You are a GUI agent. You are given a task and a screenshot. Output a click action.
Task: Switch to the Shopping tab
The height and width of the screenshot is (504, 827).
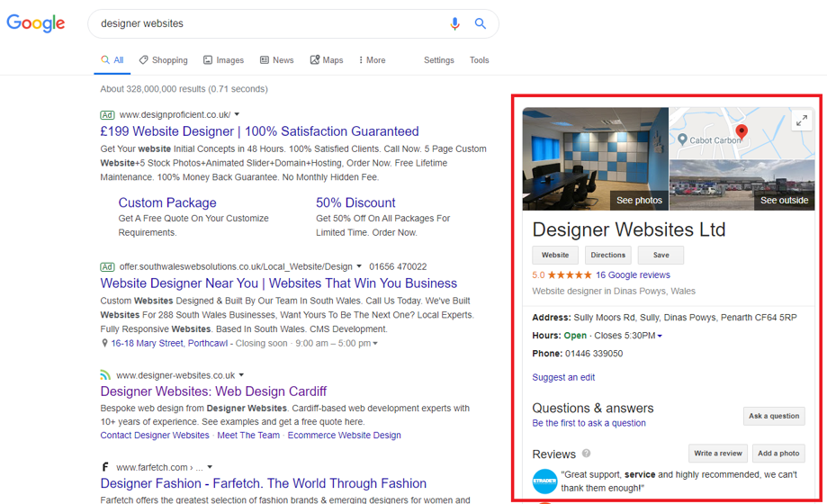[164, 60]
